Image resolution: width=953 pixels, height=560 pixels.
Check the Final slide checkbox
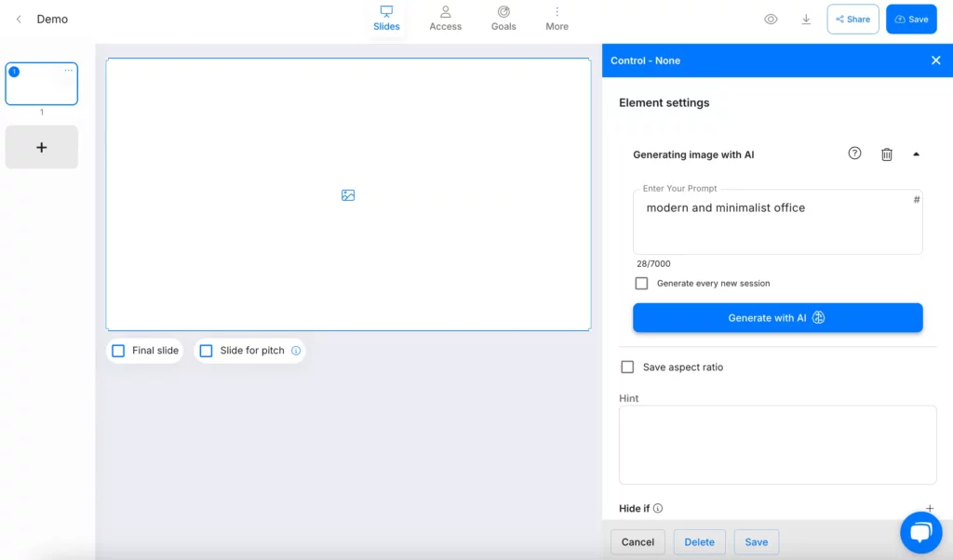point(118,351)
